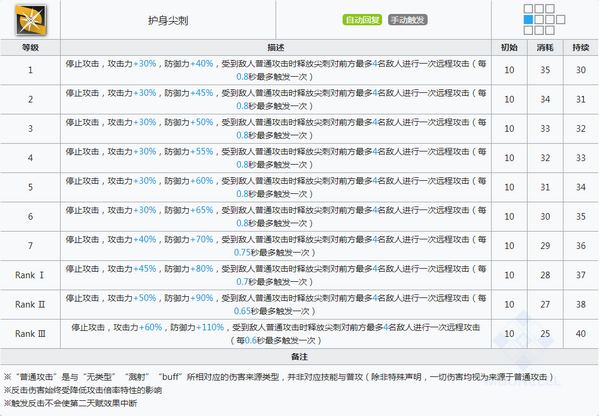Click 消耗 value 25 in Rank III row
Screen dimensions: 599x416
tap(545, 333)
